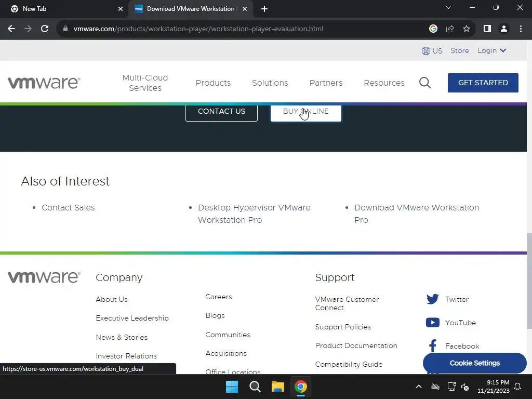Open VMware's Twitter icon

tap(433, 299)
